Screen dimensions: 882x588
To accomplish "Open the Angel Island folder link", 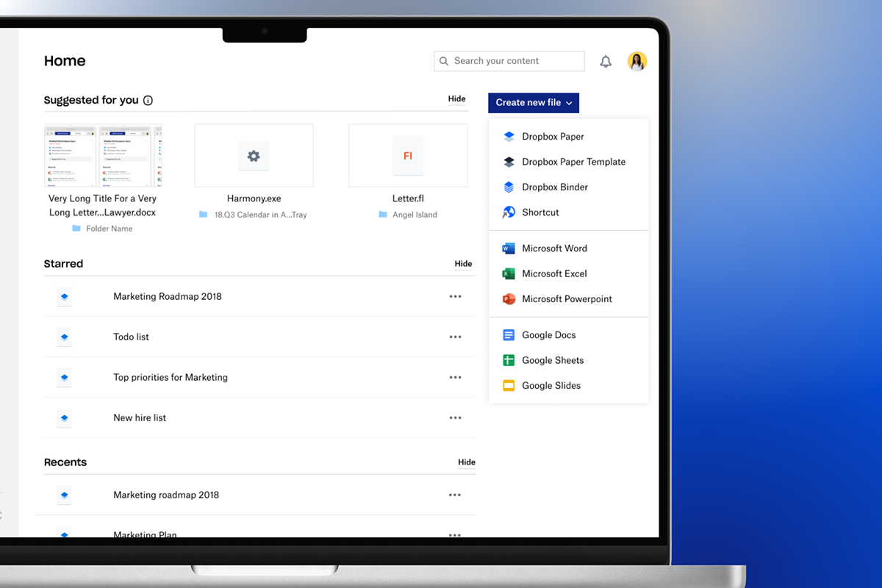I will click(x=415, y=215).
